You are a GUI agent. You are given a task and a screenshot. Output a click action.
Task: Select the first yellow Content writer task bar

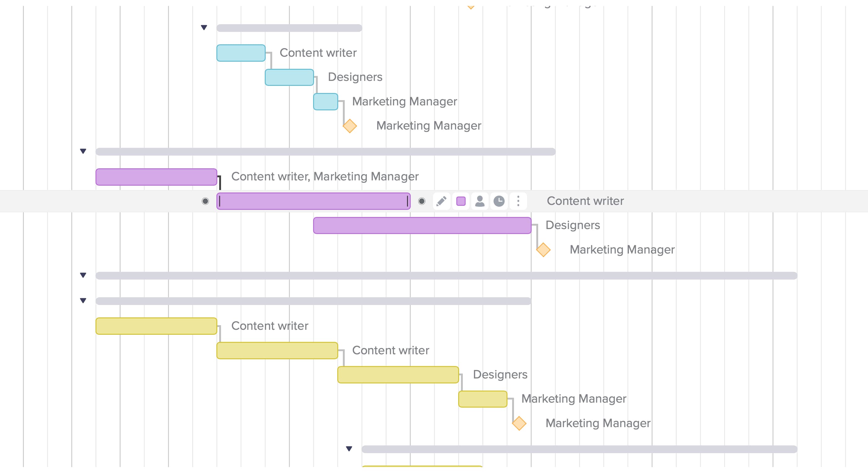[156, 325]
